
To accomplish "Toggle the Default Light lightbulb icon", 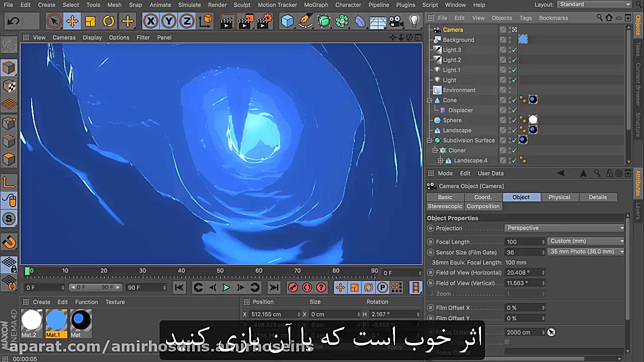I will coord(414,21).
